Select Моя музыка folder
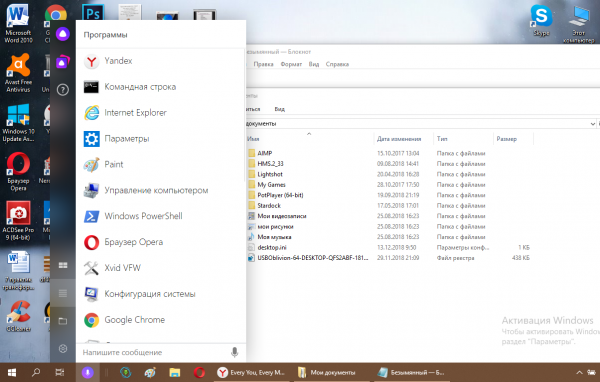The height and width of the screenshot is (382, 600). coord(274,237)
